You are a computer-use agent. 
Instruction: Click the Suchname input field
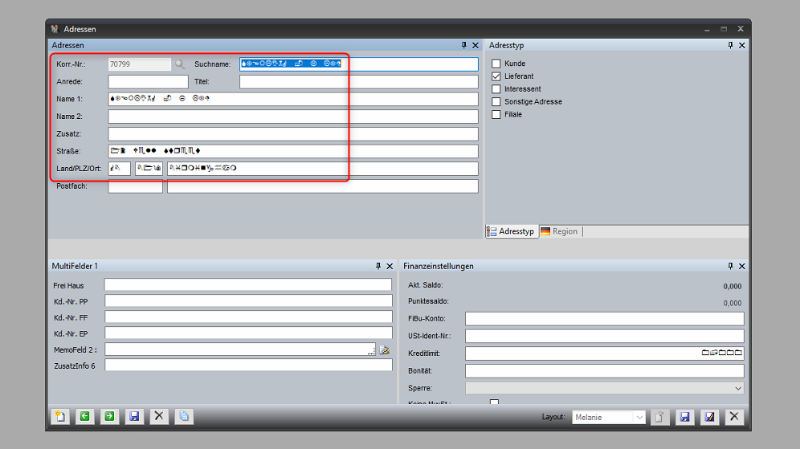[358, 64]
